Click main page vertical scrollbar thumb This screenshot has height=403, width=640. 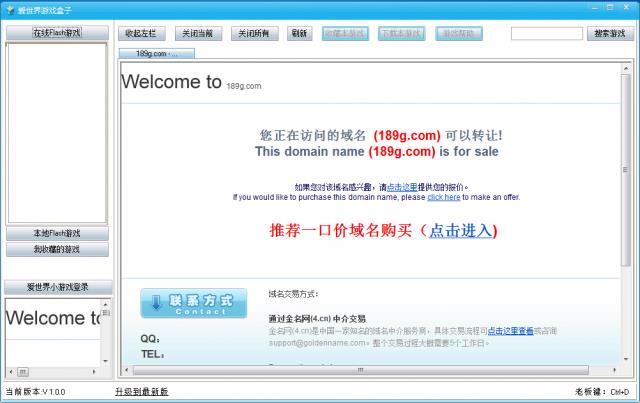click(626, 170)
